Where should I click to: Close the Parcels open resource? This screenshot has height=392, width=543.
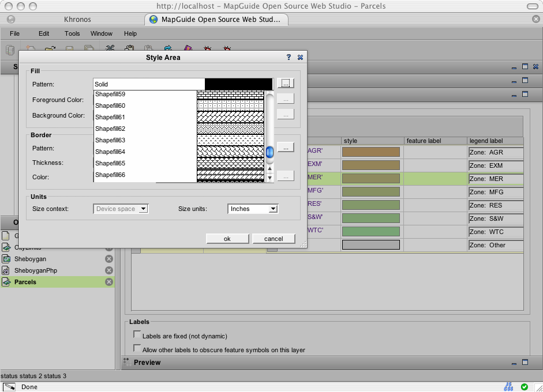109,282
